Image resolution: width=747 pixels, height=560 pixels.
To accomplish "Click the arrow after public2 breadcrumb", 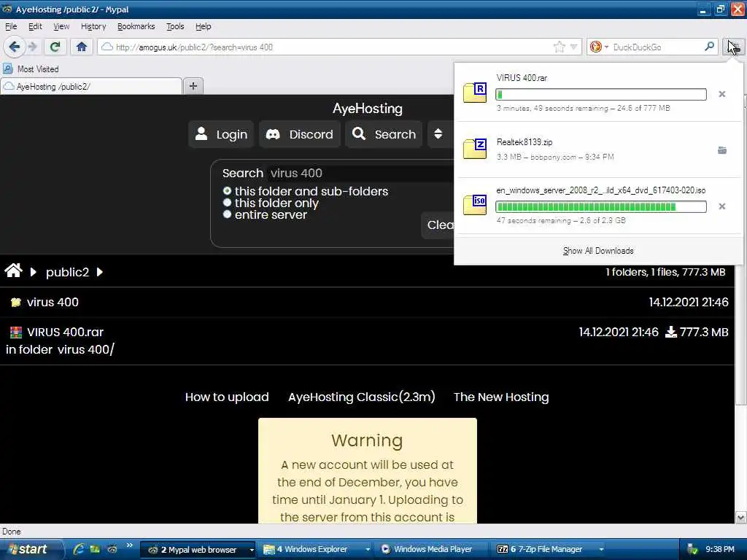I will click(x=99, y=272).
